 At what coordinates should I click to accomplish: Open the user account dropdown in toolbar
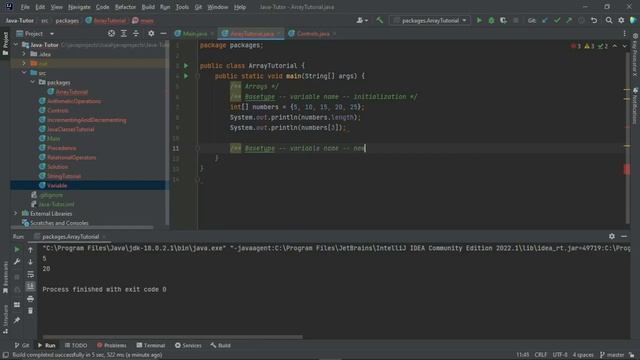(x=362, y=20)
